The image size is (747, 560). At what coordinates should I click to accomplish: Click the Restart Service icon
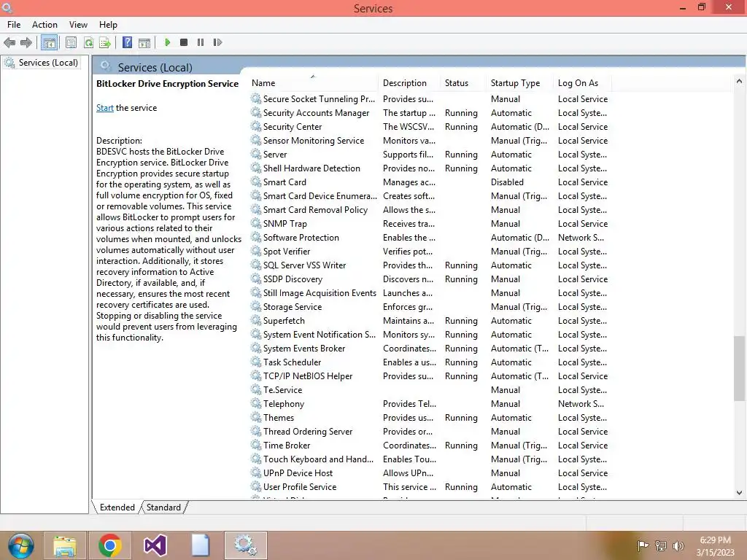[217, 42]
